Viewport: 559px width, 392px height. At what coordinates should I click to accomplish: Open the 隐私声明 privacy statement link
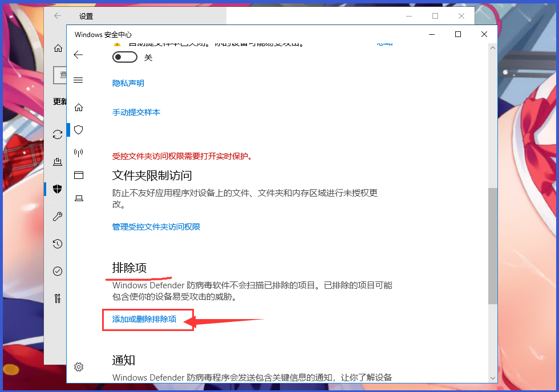click(x=128, y=83)
